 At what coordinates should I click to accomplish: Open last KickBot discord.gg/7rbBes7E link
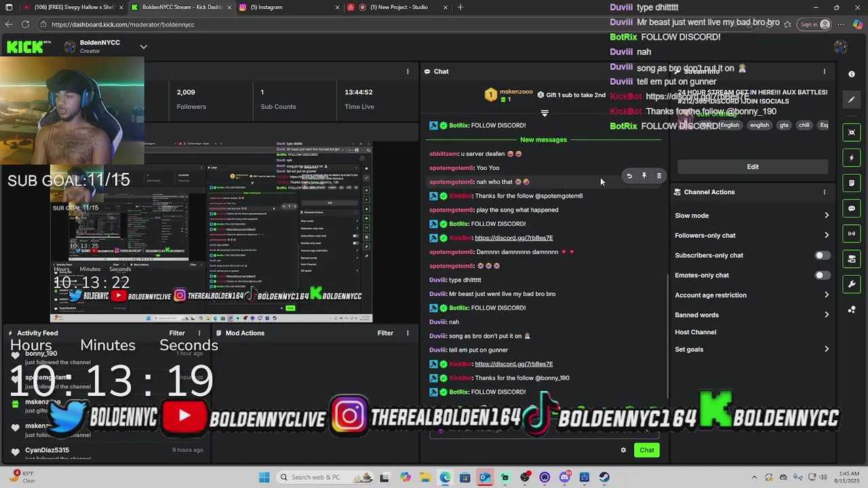tap(513, 364)
